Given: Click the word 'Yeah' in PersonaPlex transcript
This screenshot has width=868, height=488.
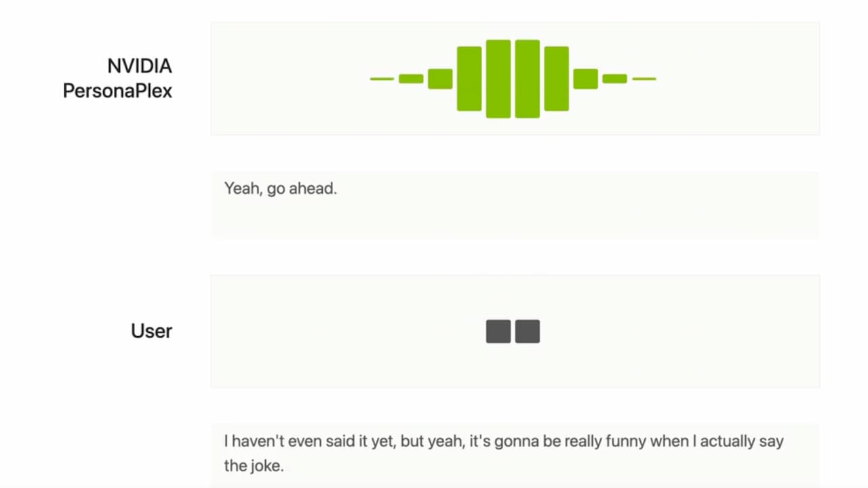Looking at the screenshot, I should [x=242, y=188].
